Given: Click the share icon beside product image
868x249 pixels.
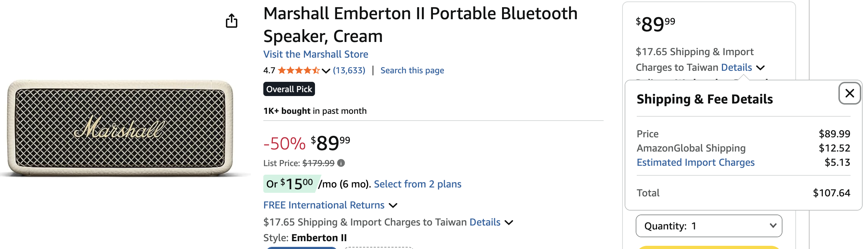Looking at the screenshot, I should tap(232, 21).
